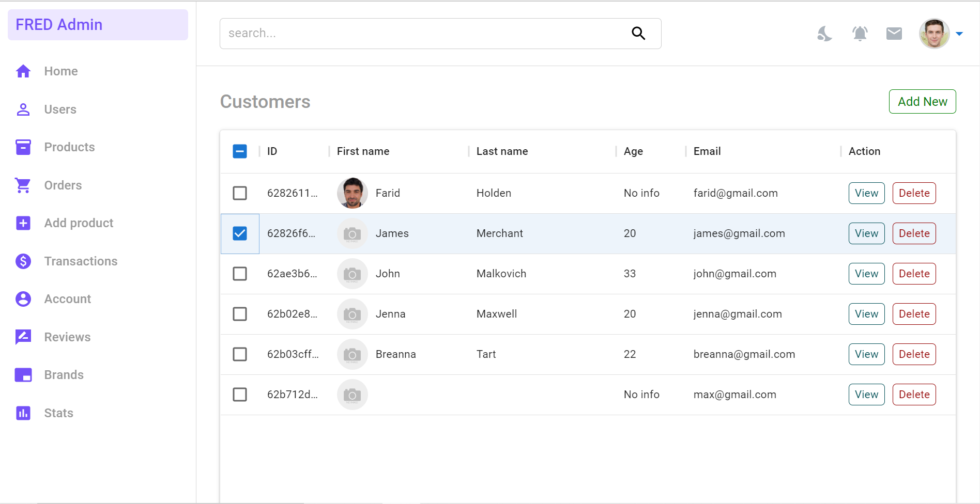Click placeholder avatar in max@gmail.com row
This screenshot has width=980, height=504.
coord(353,395)
